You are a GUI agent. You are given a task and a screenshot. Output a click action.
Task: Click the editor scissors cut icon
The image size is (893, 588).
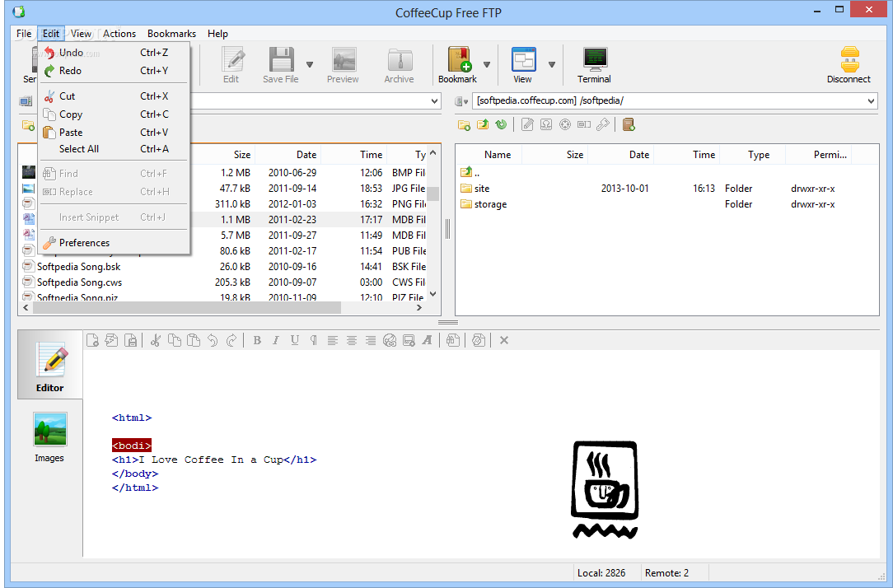(x=156, y=340)
